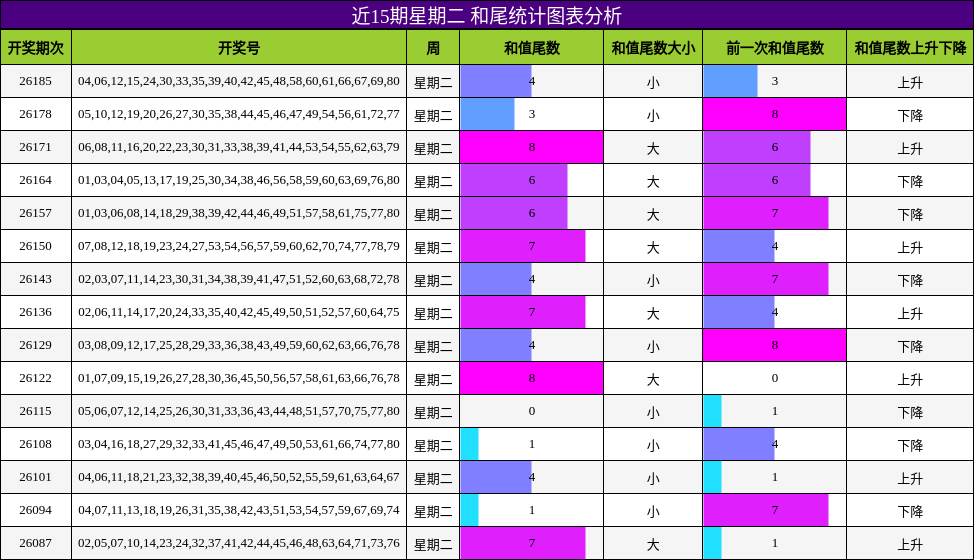974x560 pixels.
Task: Click the 和值尾数 bar value 3 in row 26178
Action: [x=488, y=114]
